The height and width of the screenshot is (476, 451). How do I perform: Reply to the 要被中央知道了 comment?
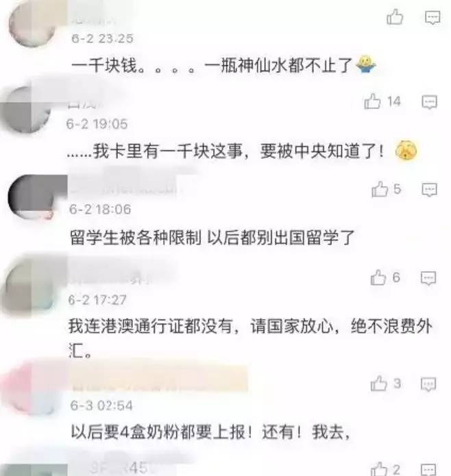(x=430, y=102)
